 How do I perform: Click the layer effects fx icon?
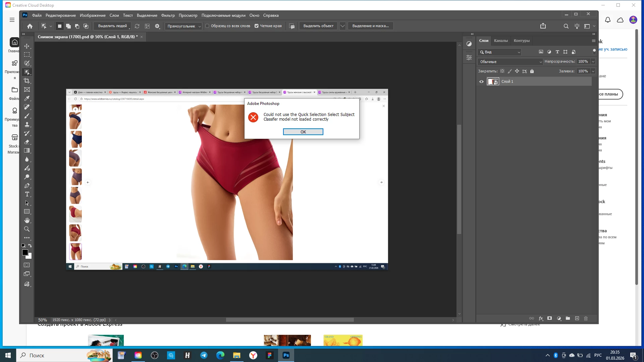click(541, 318)
